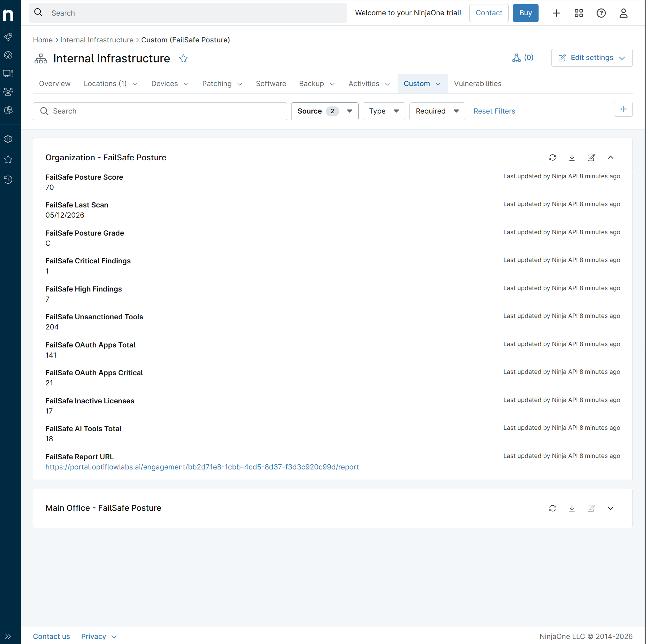Click FailSafe Last Scan date 05/12/2026

click(65, 215)
